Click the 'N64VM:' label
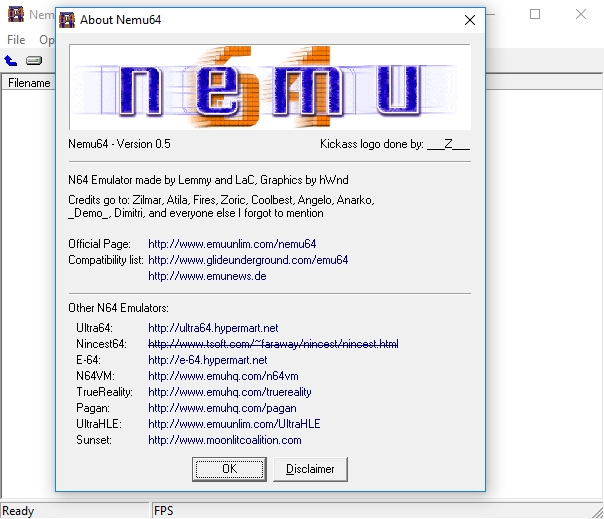 [x=95, y=376]
